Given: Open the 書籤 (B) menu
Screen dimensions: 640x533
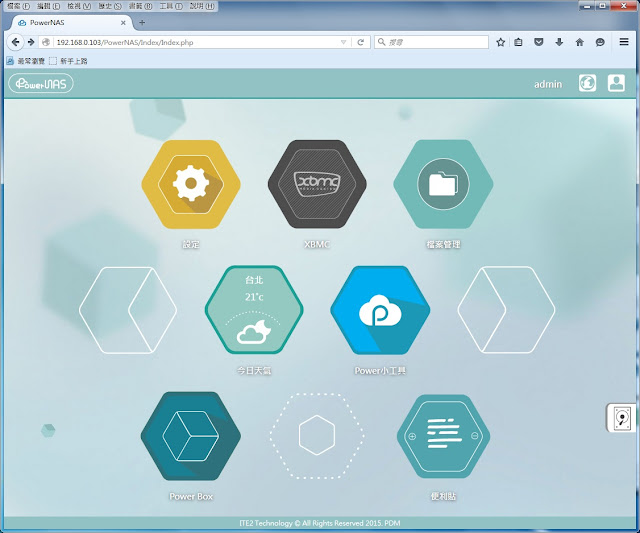Looking at the screenshot, I should coord(140,6).
